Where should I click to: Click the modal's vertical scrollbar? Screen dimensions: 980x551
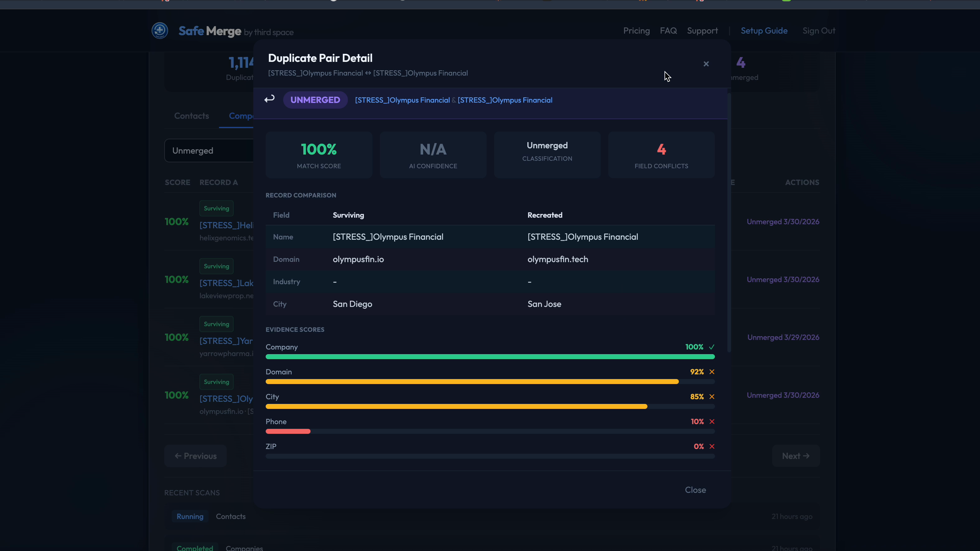[x=729, y=222]
